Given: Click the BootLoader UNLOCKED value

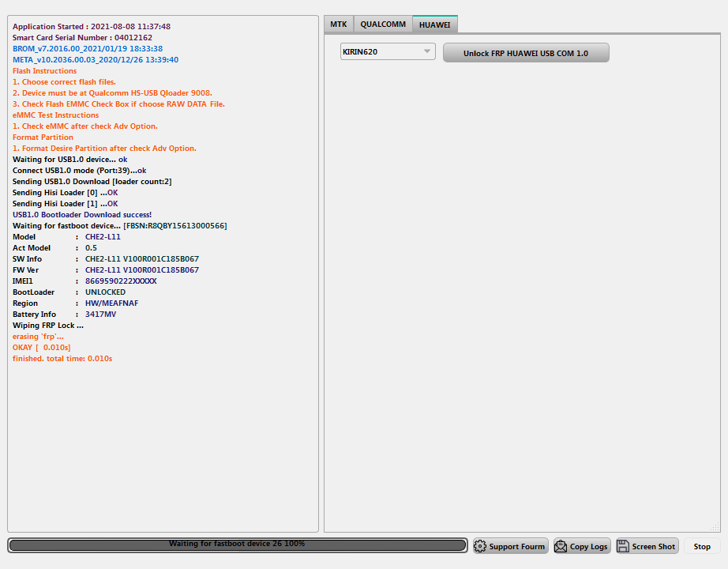Looking at the screenshot, I should [105, 292].
